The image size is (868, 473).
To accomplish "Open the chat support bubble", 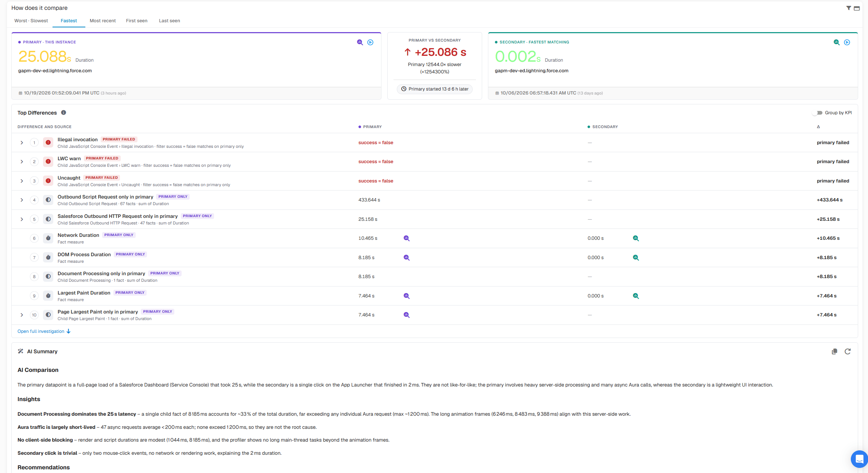I will pos(860,459).
